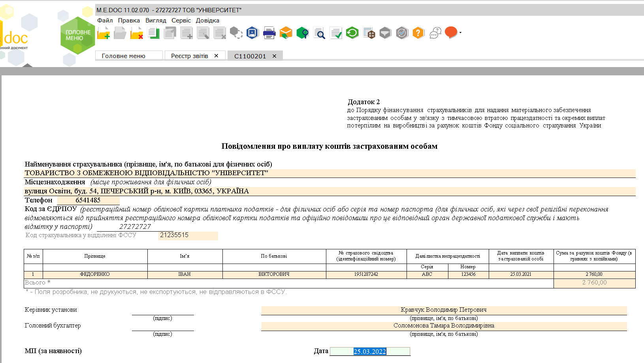
Task: Click the ГОЛОВНЕ МЕНЮ green hexagon button
Action: tap(77, 36)
